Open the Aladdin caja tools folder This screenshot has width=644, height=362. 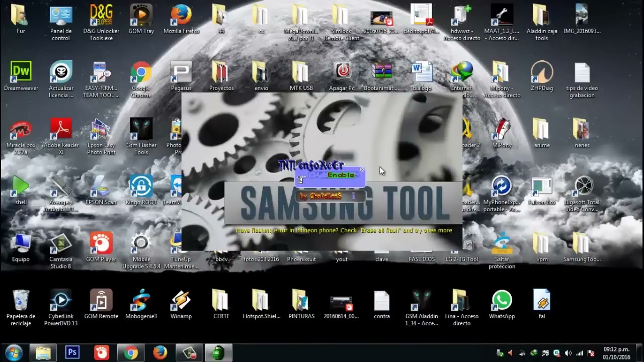[542, 24]
